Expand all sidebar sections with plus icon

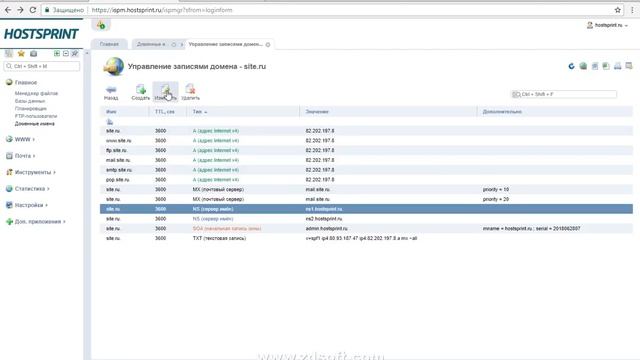(x=57, y=53)
